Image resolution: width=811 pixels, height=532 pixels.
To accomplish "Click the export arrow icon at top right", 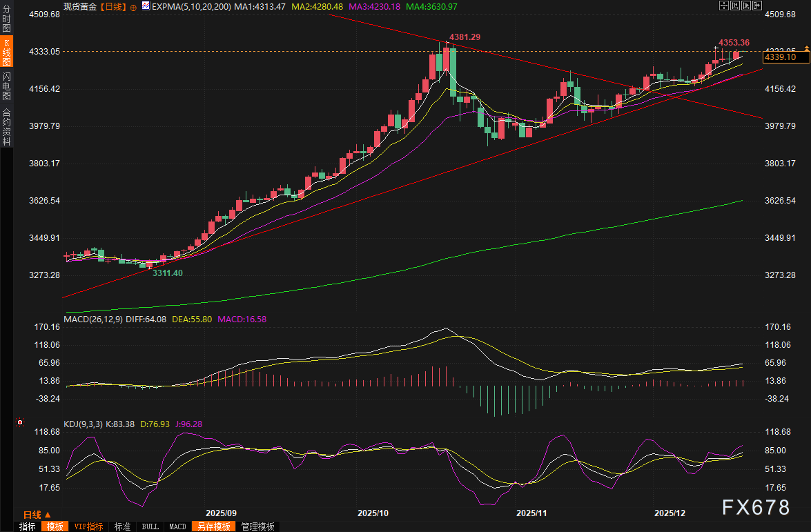I will click(756, 6).
